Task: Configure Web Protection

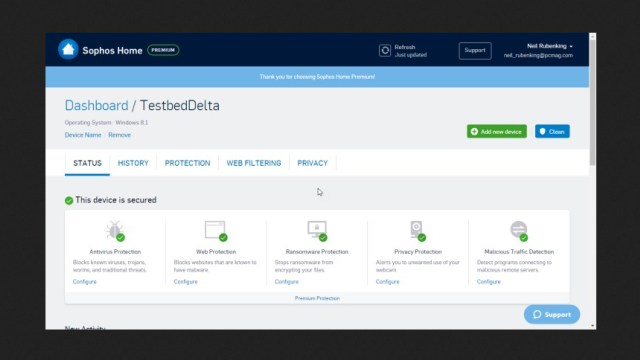Action: [x=185, y=282]
